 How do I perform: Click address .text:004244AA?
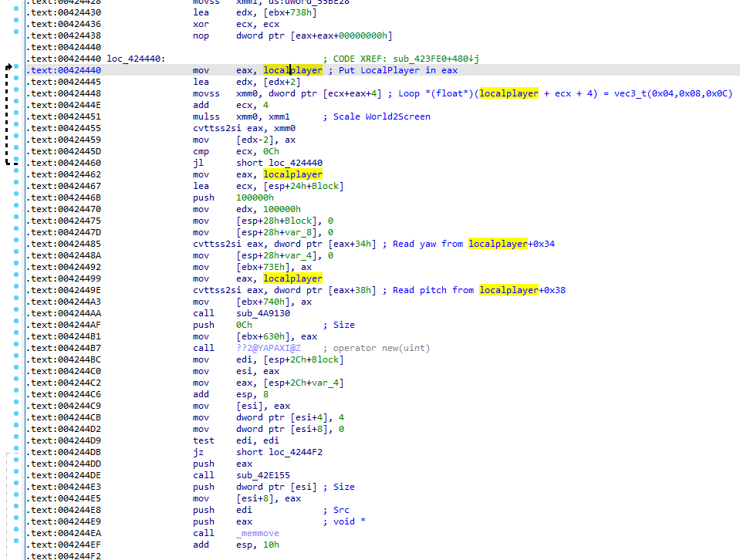(x=63, y=313)
